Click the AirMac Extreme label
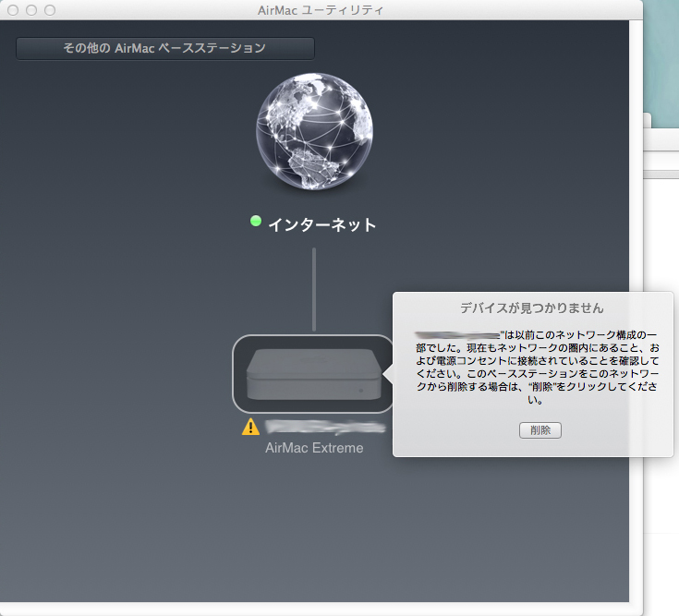 click(x=314, y=448)
